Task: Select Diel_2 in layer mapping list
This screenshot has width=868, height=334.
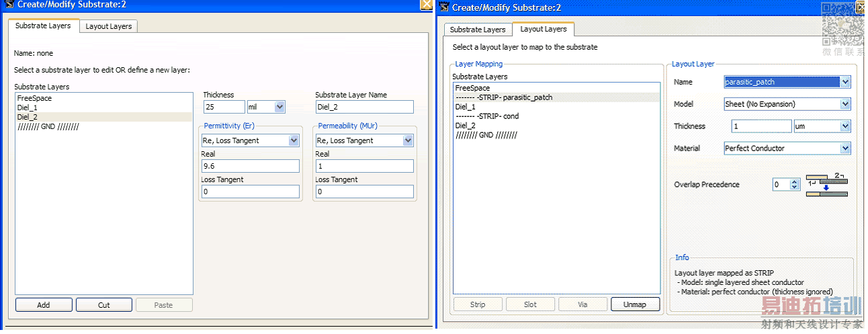Action: 557,126
